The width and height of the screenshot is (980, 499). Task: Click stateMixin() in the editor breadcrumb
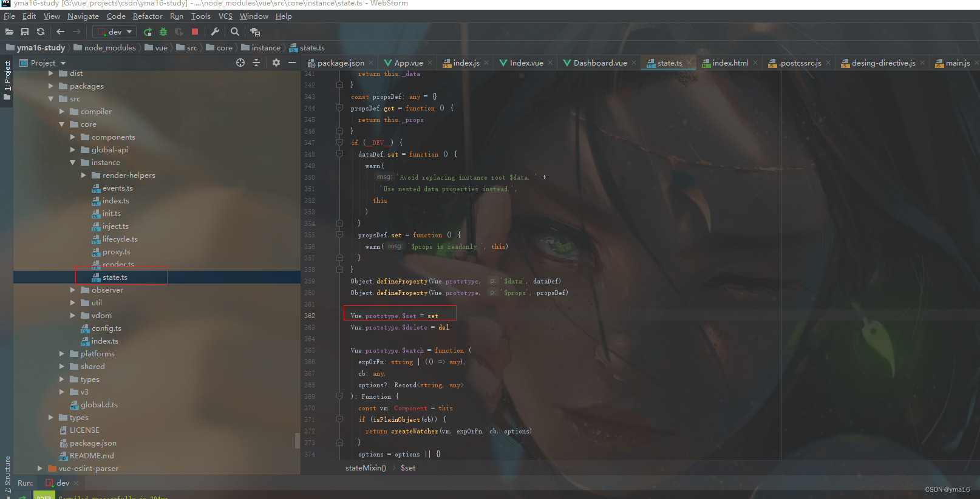(366, 468)
